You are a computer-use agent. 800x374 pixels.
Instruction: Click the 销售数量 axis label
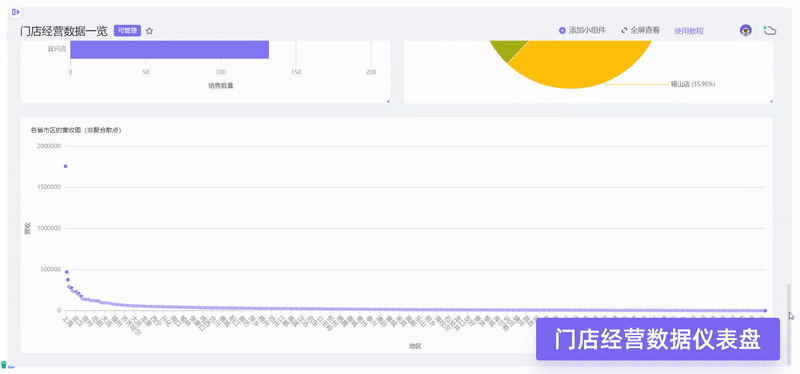[x=220, y=86]
